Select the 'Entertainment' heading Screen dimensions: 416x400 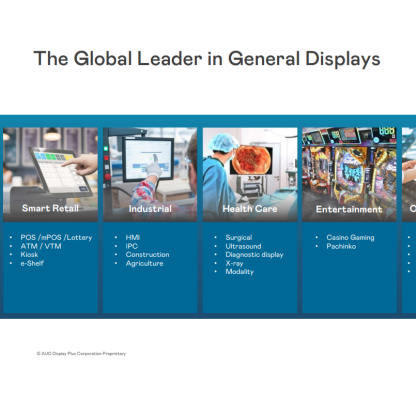[349, 209]
